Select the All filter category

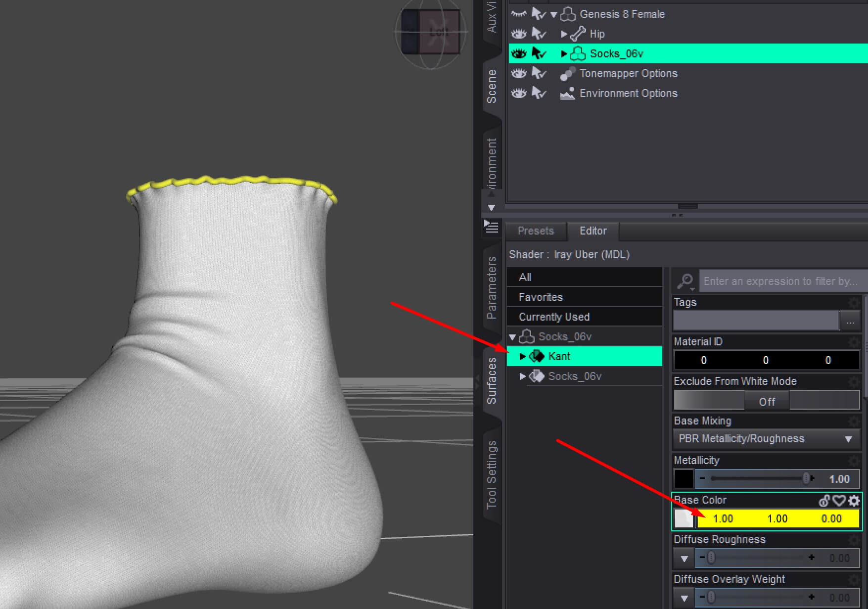585,277
